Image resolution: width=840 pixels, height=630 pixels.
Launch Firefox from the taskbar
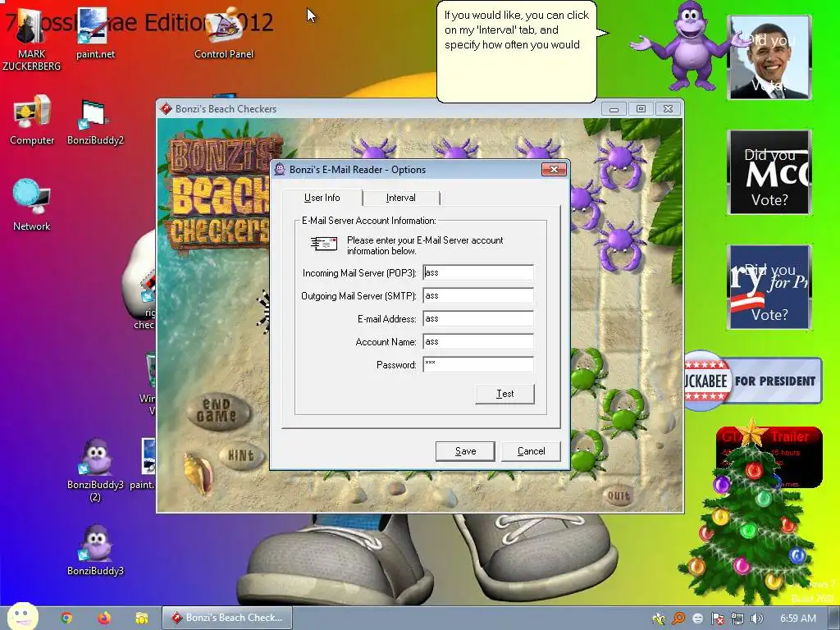coord(104,618)
